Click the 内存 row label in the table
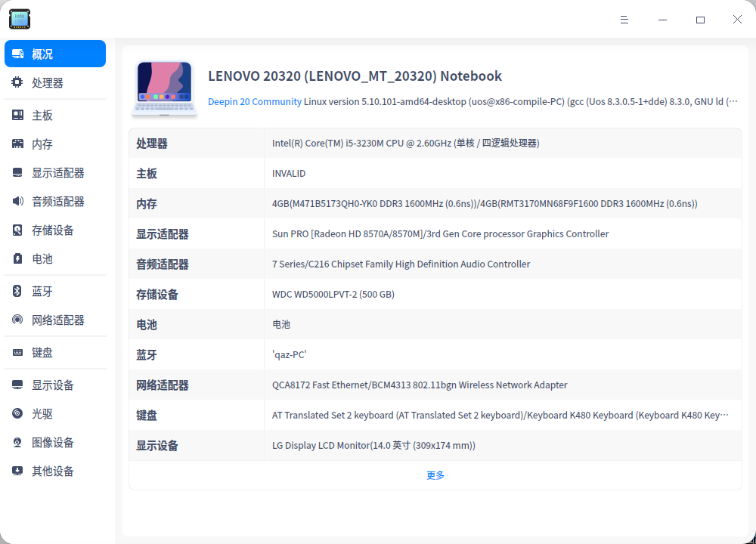This screenshot has height=544, width=756. coord(147,204)
